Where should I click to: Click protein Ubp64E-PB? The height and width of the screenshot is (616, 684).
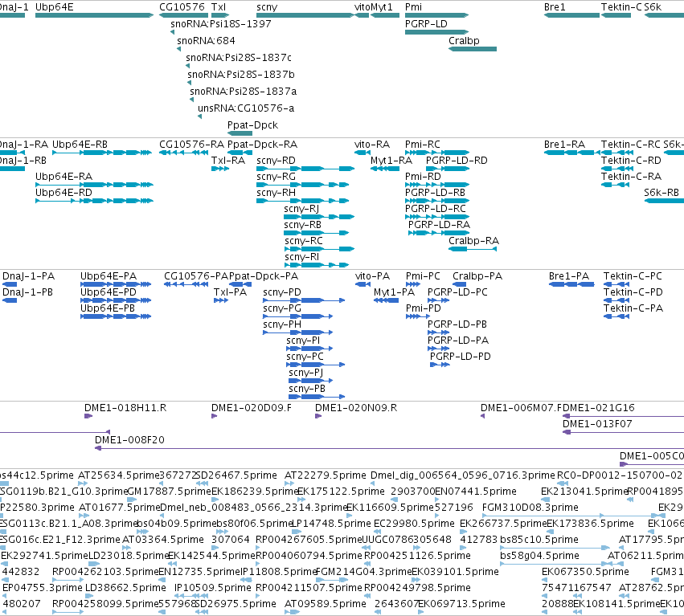(x=116, y=316)
